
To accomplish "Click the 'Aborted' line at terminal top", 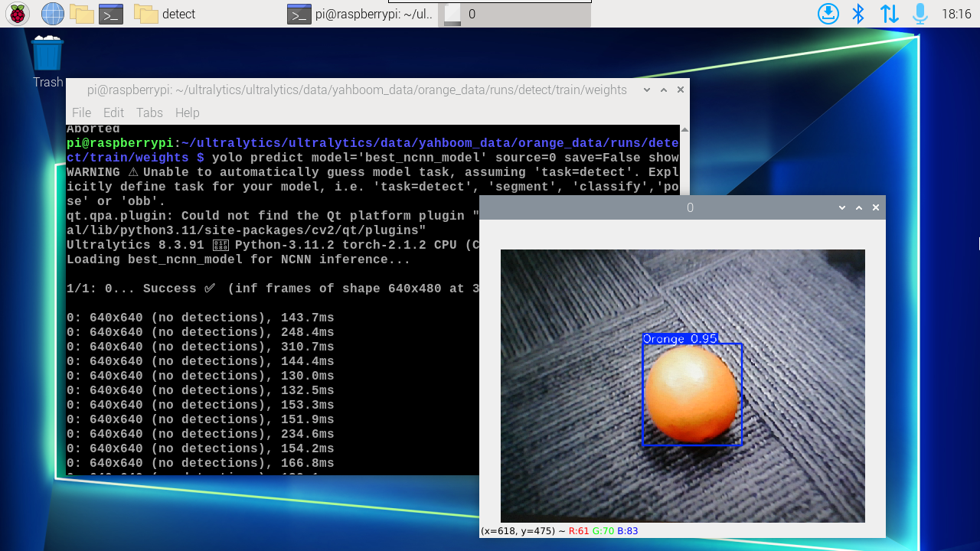I will (93, 129).
